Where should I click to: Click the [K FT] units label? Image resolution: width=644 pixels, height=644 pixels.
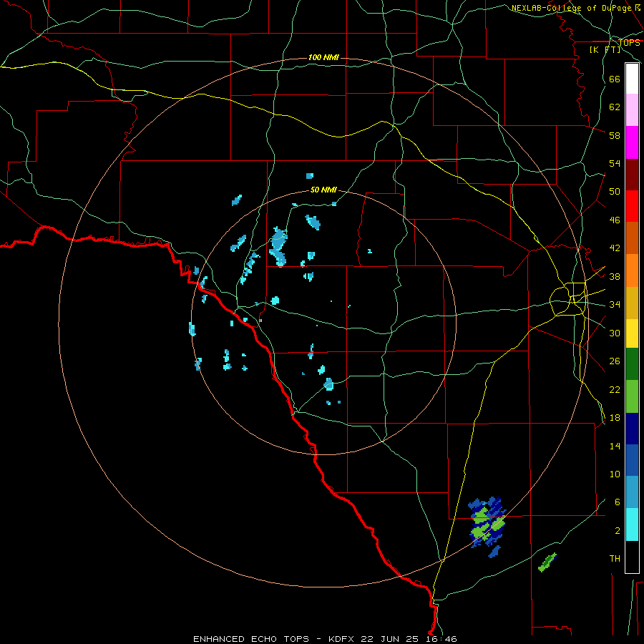605,50
